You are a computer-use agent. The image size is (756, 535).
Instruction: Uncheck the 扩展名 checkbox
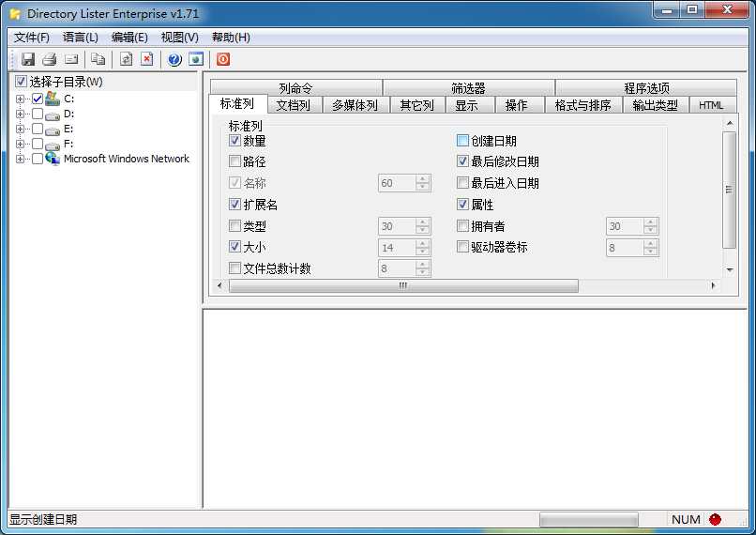[235, 205]
